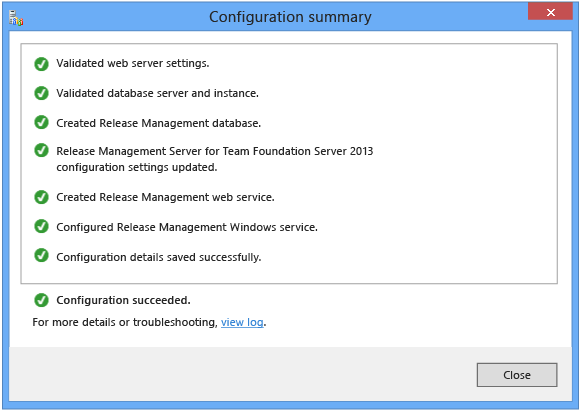
Task: Click the Close button
Action: (x=517, y=375)
